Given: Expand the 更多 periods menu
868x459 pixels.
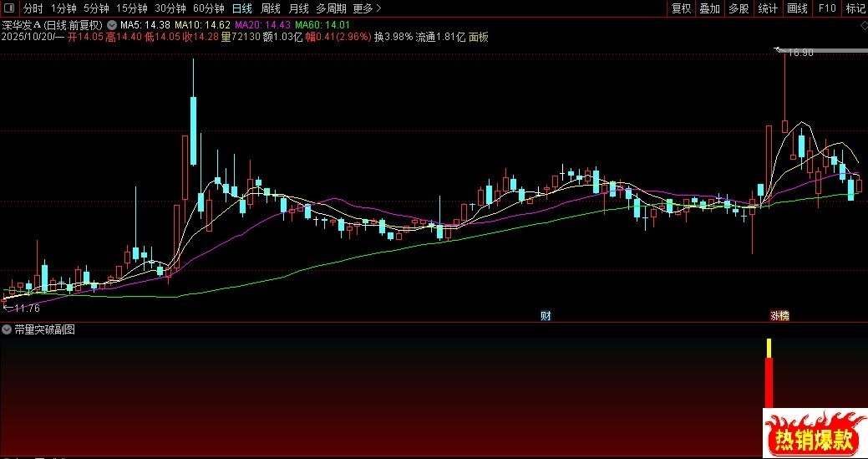Looking at the screenshot, I should (367, 8).
